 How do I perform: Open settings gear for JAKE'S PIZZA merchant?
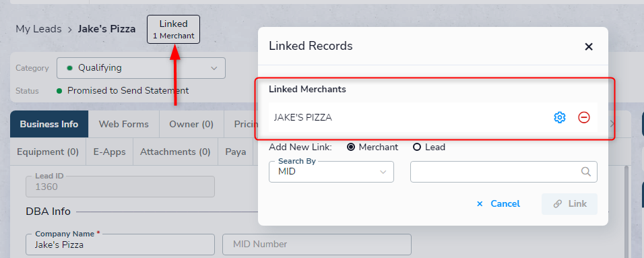click(x=559, y=117)
